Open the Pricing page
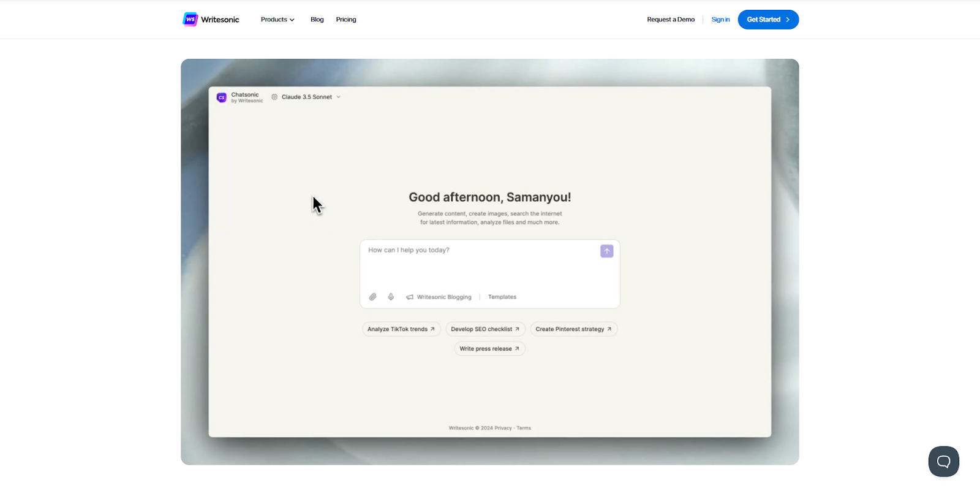 coord(346,20)
